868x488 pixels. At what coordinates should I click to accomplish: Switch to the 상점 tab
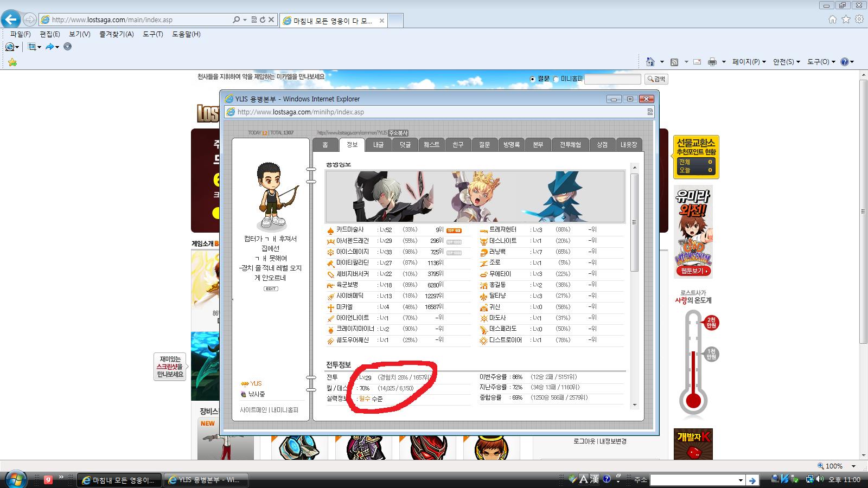pyautogui.click(x=602, y=145)
